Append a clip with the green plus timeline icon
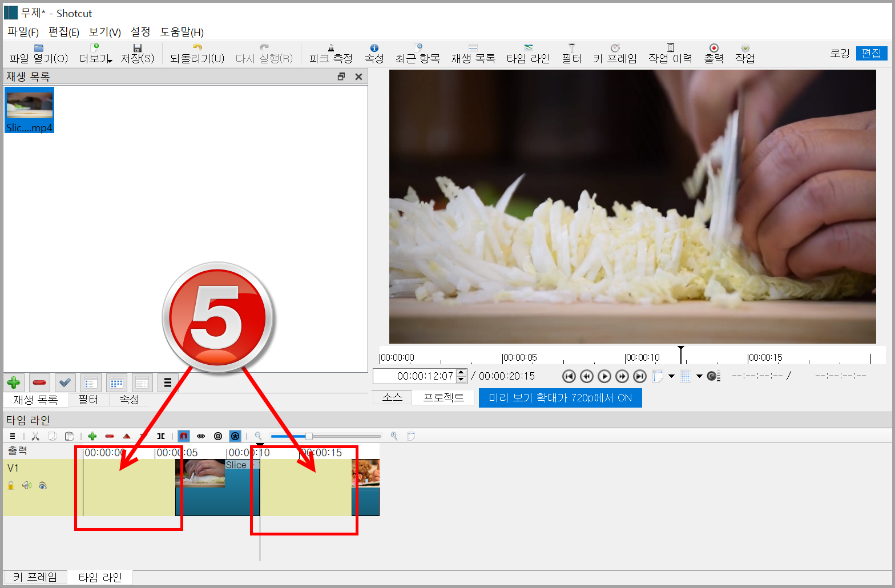The width and height of the screenshot is (895, 588). tap(92, 436)
